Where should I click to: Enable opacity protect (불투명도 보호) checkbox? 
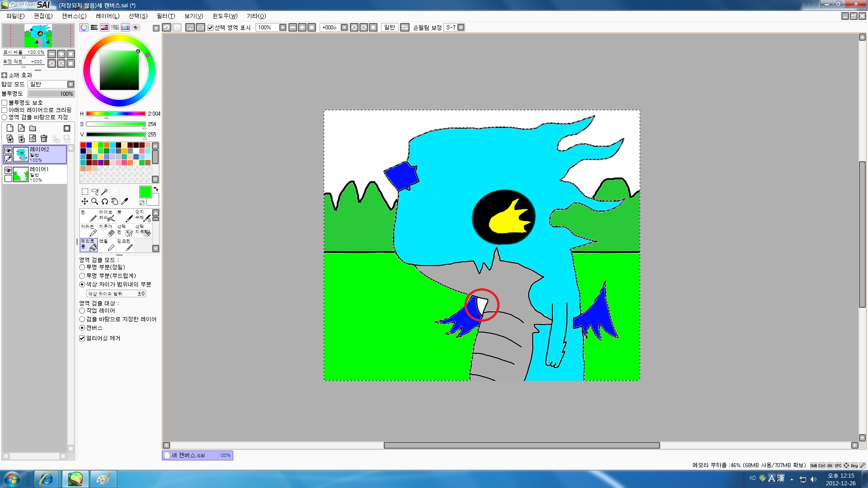pos(5,103)
